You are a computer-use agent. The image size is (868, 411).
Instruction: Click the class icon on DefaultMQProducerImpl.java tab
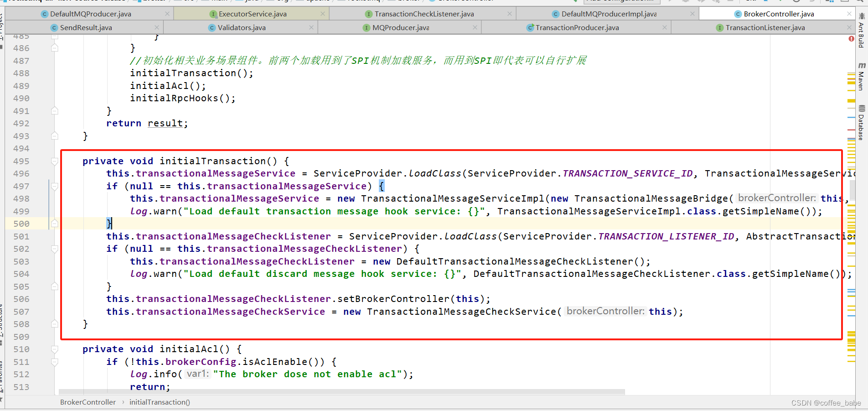(x=556, y=14)
